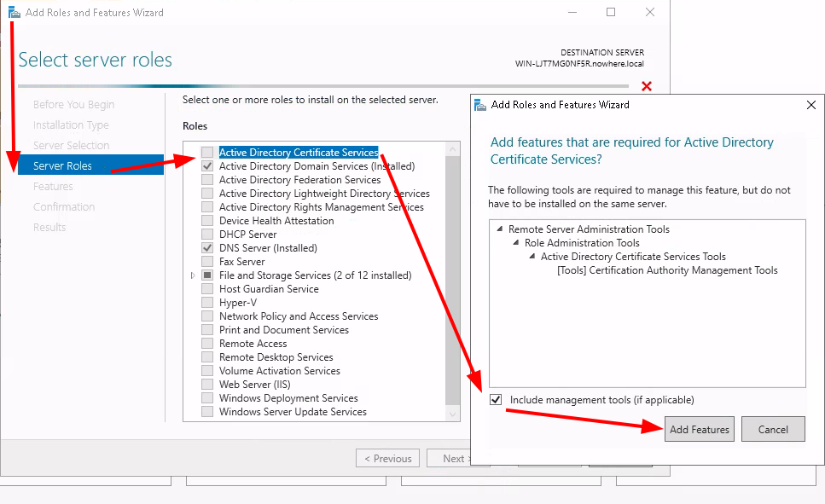Viewport: 825px width, 504px height.
Task: Check Web Server (IIS) checkbox
Action: click(207, 385)
